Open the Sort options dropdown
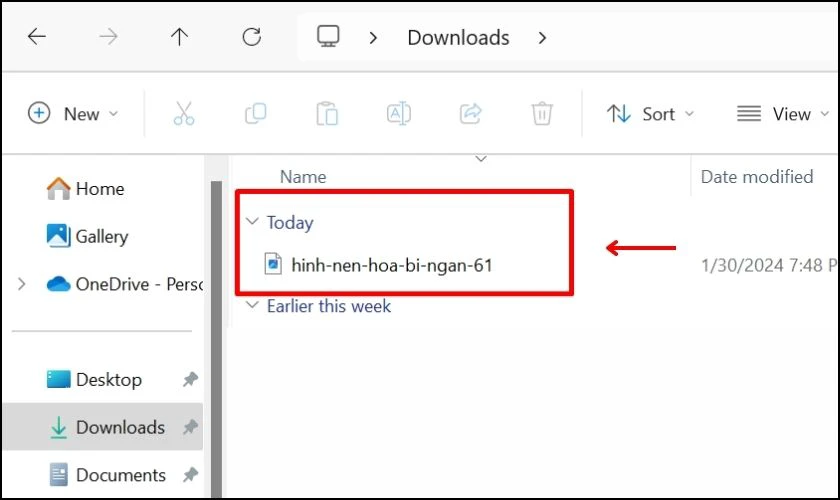 650,114
